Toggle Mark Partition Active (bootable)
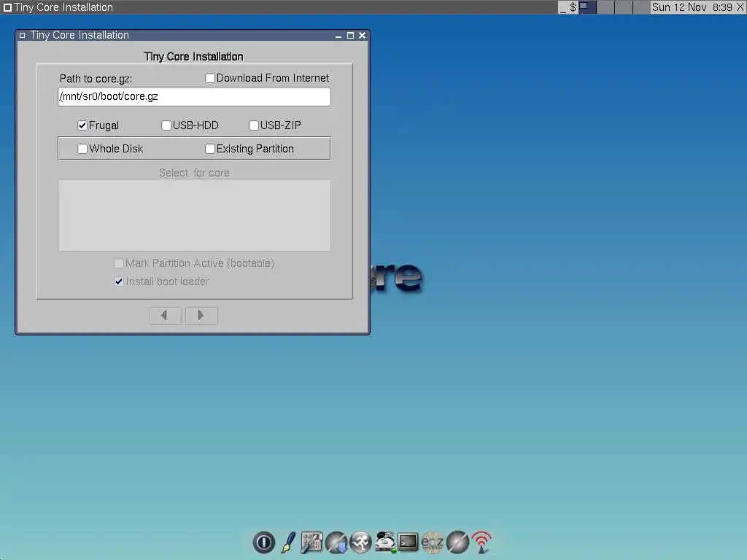This screenshot has width=747, height=560. coord(119,262)
